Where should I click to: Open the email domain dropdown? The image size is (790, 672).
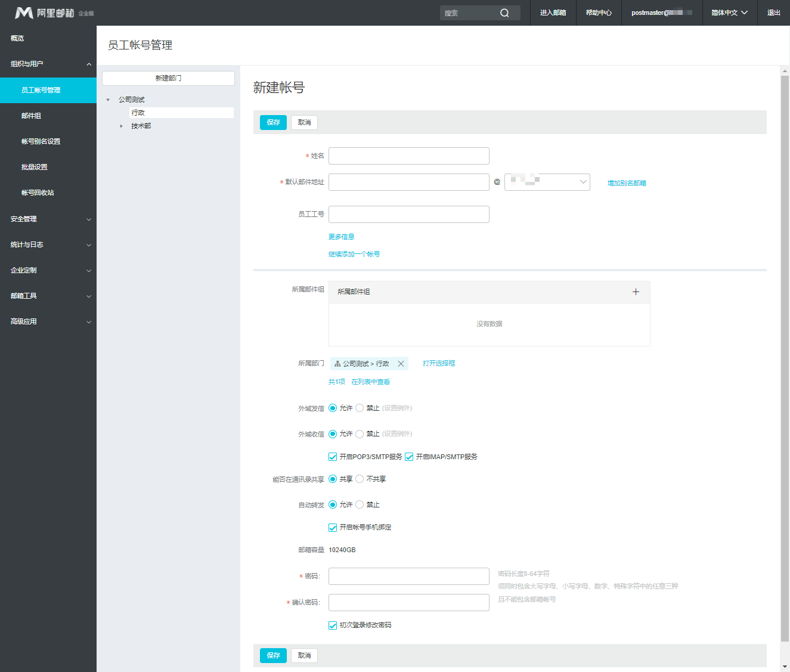coord(547,182)
